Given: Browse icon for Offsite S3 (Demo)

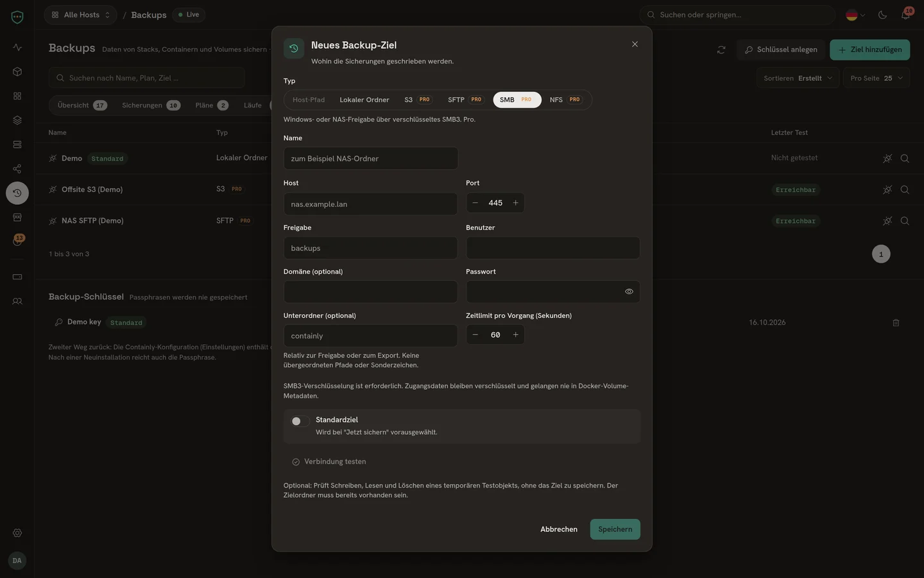Looking at the screenshot, I should 905,189.
